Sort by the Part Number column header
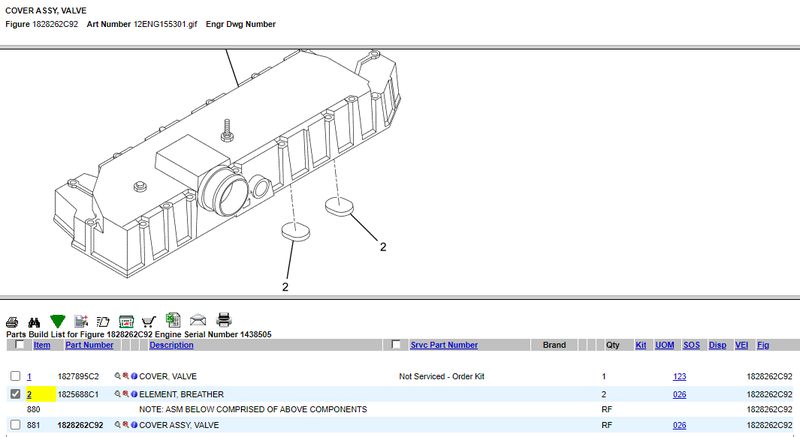This screenshot has width=800, height=437. (x=89, y=345)
